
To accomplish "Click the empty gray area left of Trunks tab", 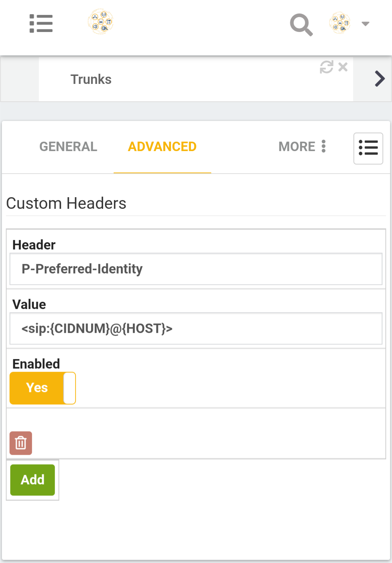I will click(20, 80).
